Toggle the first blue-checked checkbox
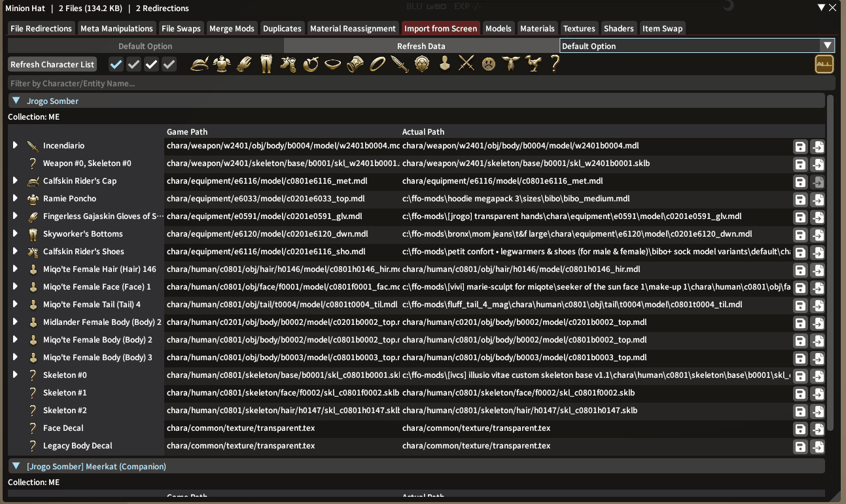 click(x=116, y=64)
